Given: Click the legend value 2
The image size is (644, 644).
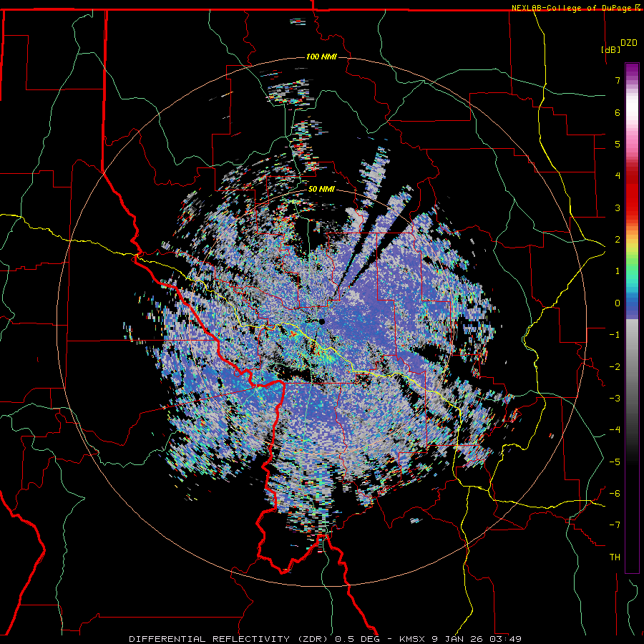Looking at the screenshot, I should point(618,240).
